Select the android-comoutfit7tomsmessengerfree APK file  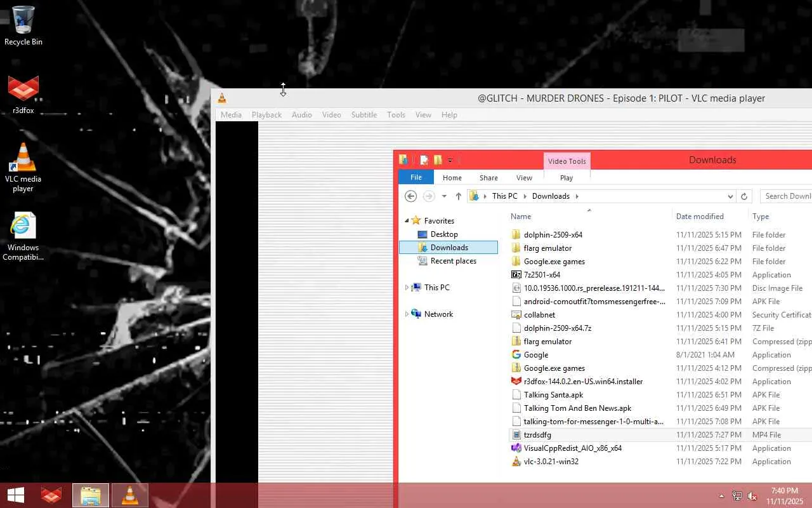coord(594,302)
